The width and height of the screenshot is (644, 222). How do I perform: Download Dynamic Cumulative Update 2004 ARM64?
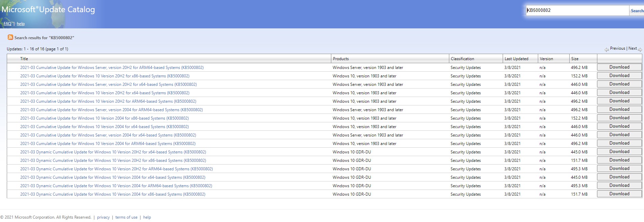tap(619, 186)
